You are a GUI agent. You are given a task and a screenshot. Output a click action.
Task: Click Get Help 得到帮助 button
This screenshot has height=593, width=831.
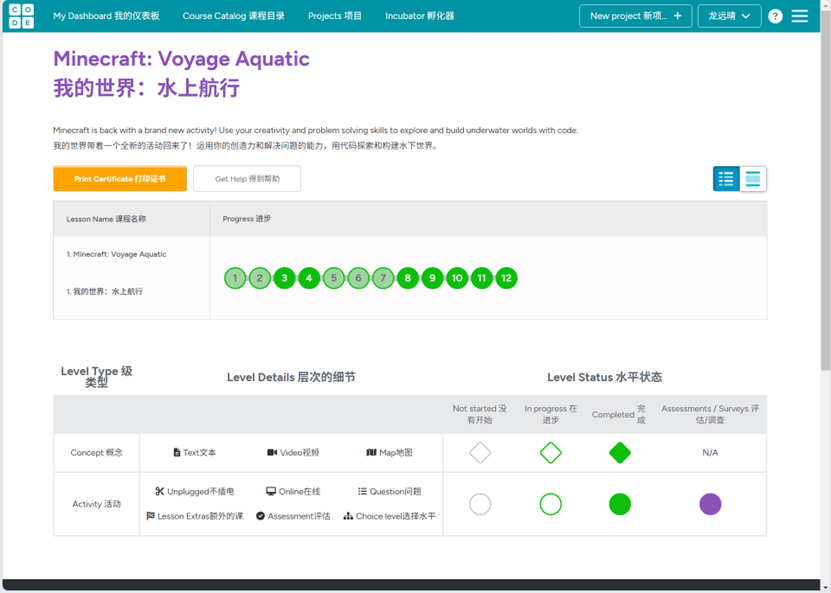247,179
